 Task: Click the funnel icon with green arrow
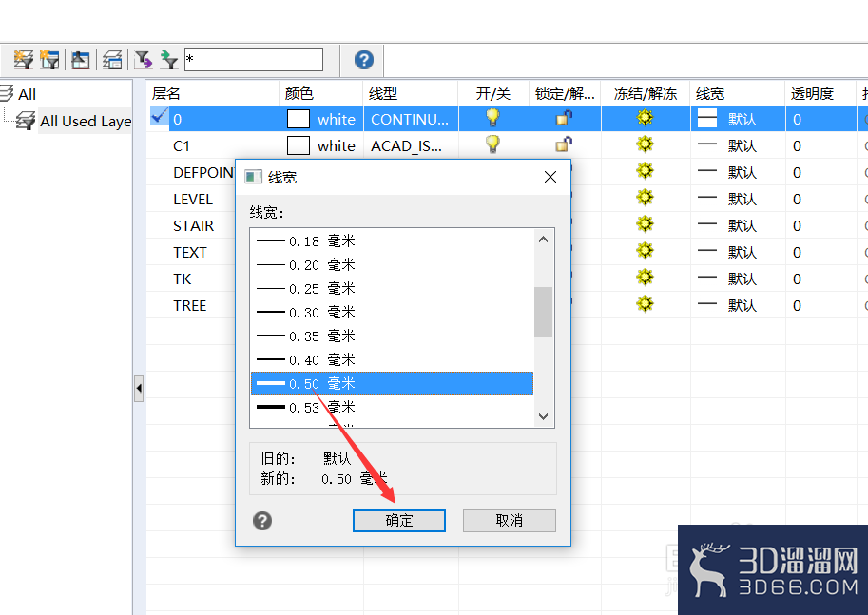pos(169,60)
